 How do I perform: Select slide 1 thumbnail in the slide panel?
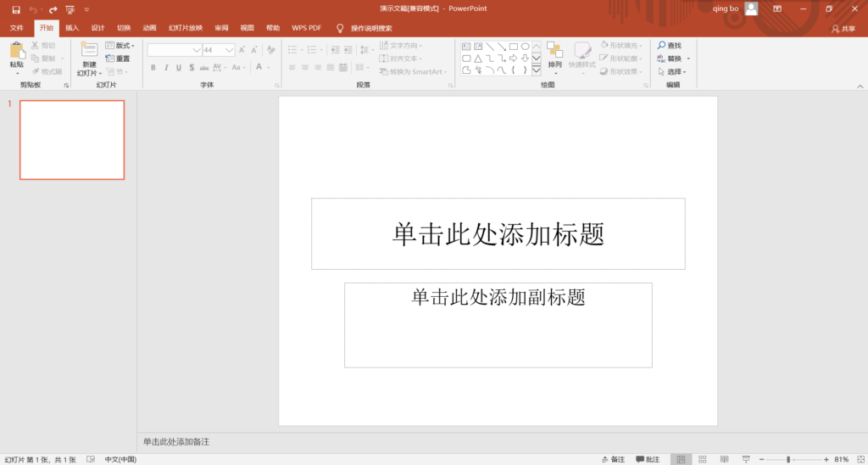point(72,140)
